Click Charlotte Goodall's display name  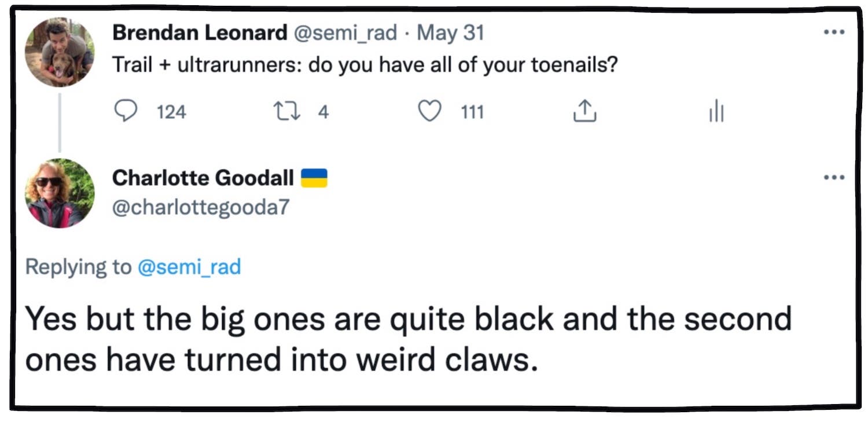click(201, 178)
